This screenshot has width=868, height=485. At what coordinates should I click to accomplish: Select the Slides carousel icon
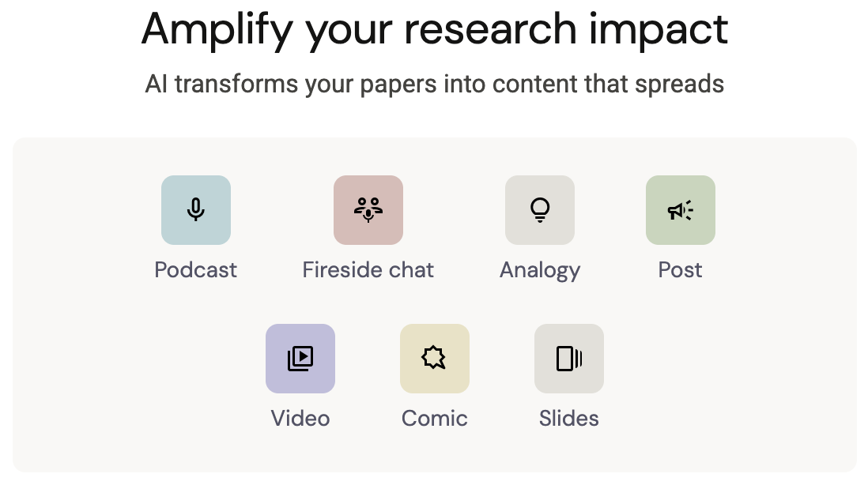(569, 359)
